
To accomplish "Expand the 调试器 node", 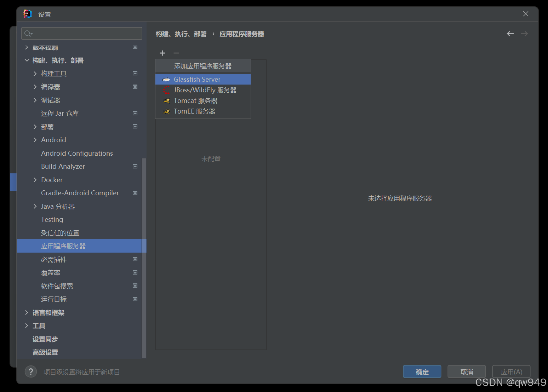I will [35, 100].
